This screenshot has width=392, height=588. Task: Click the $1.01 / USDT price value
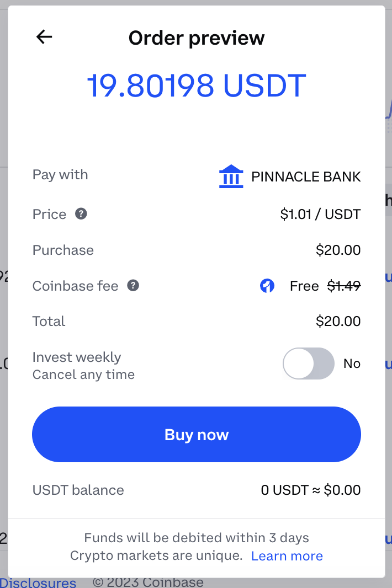pos(320,214)
